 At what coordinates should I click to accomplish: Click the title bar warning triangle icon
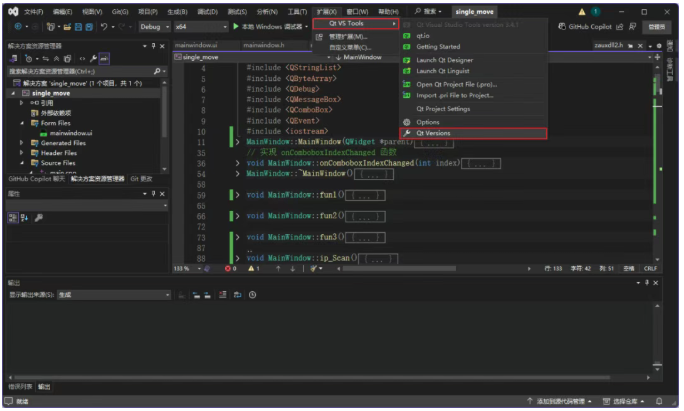[x=582, y=12]
